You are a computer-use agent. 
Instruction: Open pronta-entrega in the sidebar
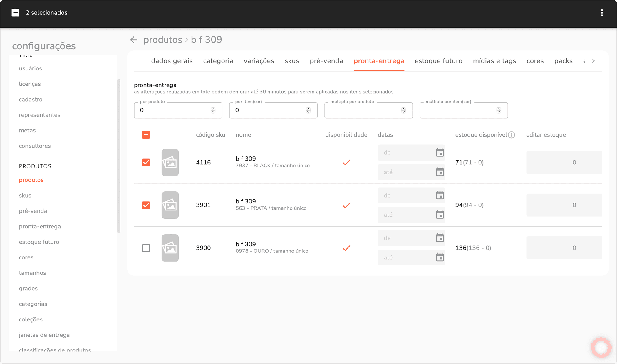(x=40, y=227)
